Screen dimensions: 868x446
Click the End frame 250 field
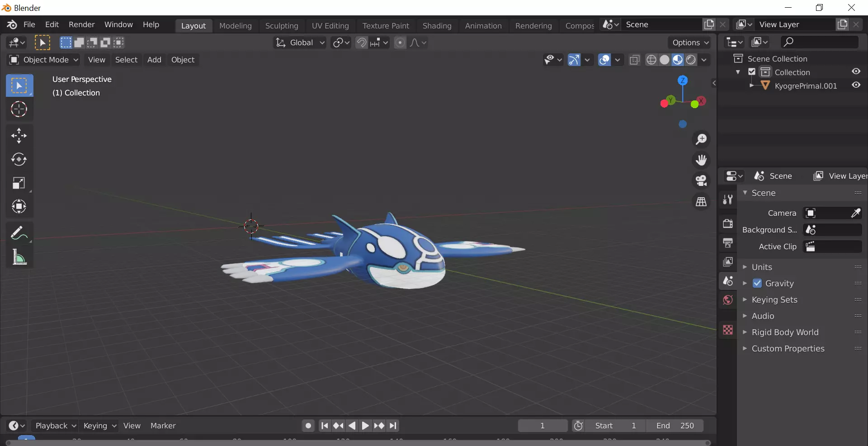point(675,426)
